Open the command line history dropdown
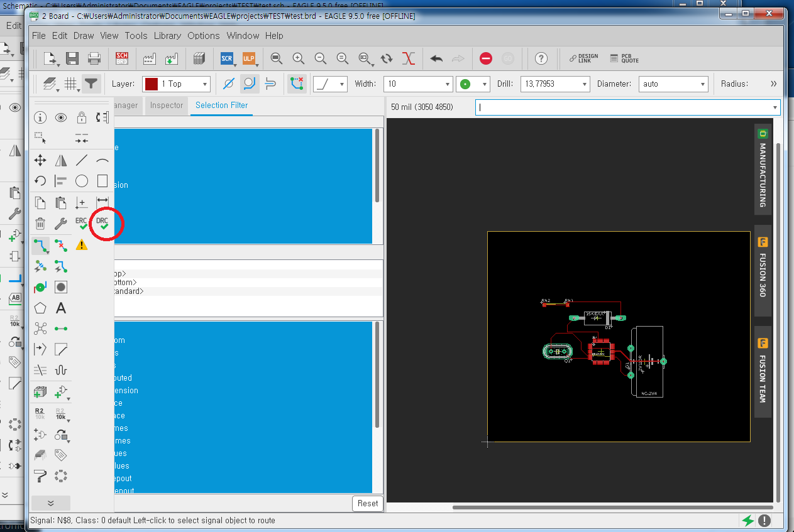 (775, 107)
